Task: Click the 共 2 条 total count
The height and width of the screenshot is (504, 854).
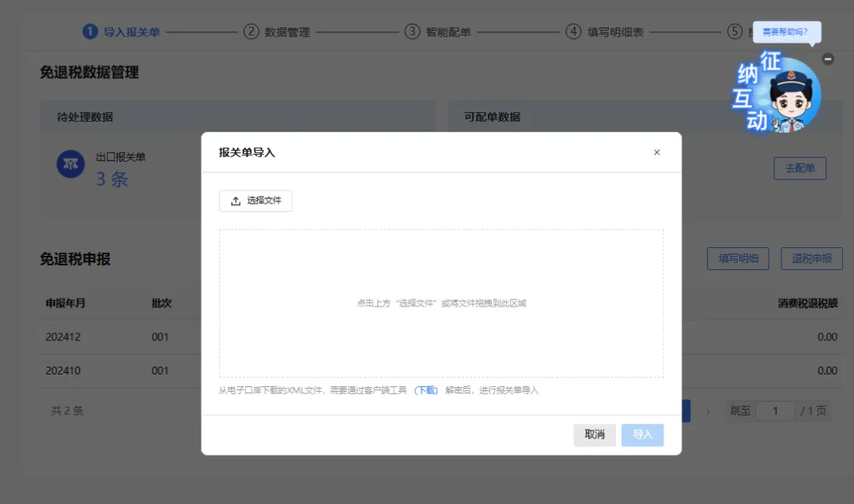Action: point(67,411)
